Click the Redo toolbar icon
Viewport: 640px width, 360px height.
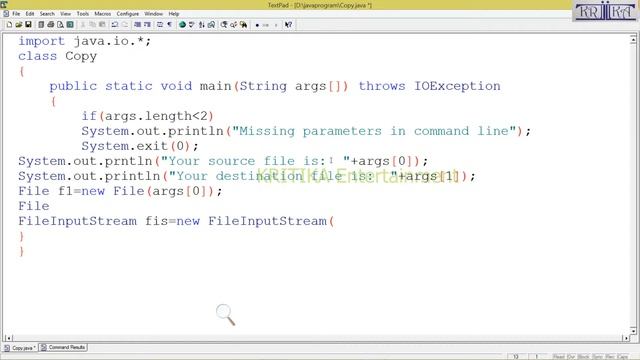pyautogui.click(x=124, y=25)
